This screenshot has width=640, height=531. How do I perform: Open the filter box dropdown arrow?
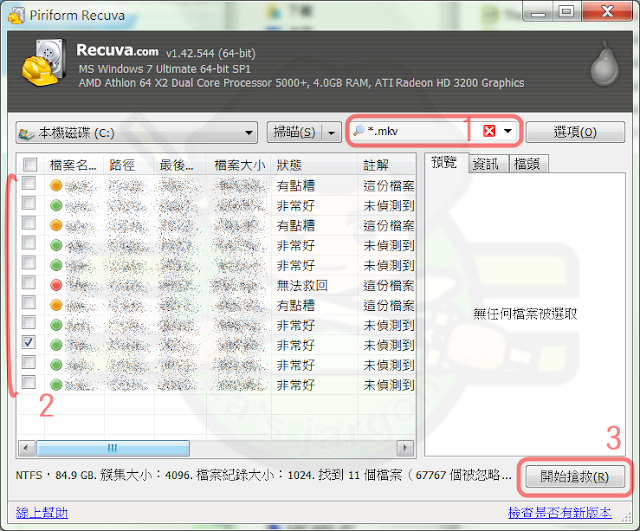click(508, 131)
